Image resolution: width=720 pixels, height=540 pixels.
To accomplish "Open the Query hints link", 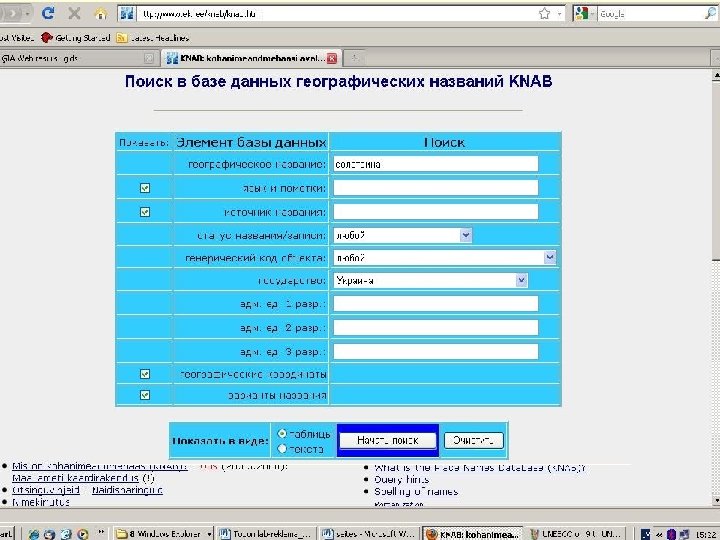I will coord(401,479).
